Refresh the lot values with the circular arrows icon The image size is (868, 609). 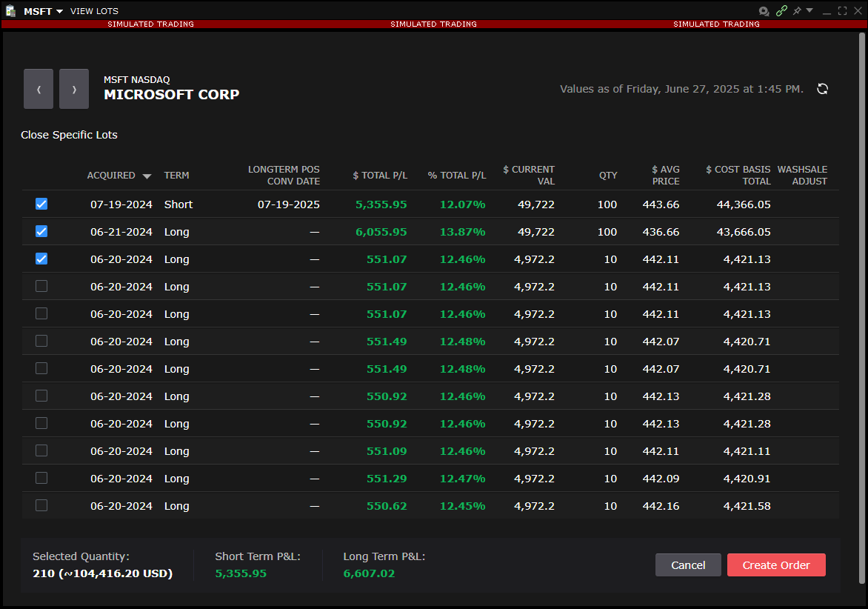(x=823, y=89)
